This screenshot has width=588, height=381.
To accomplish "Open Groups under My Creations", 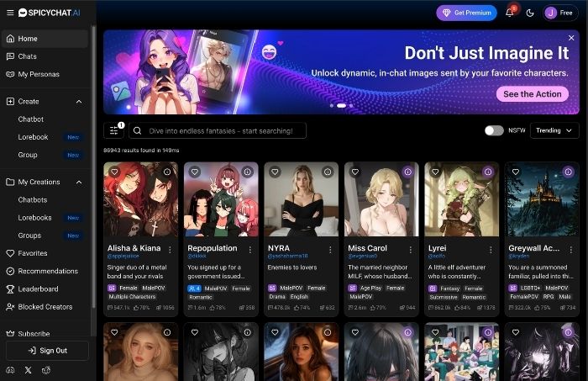I will click(x=29, y=235).
